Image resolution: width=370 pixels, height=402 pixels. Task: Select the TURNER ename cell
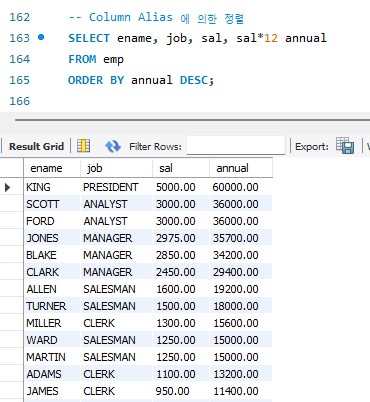(52, 306)
